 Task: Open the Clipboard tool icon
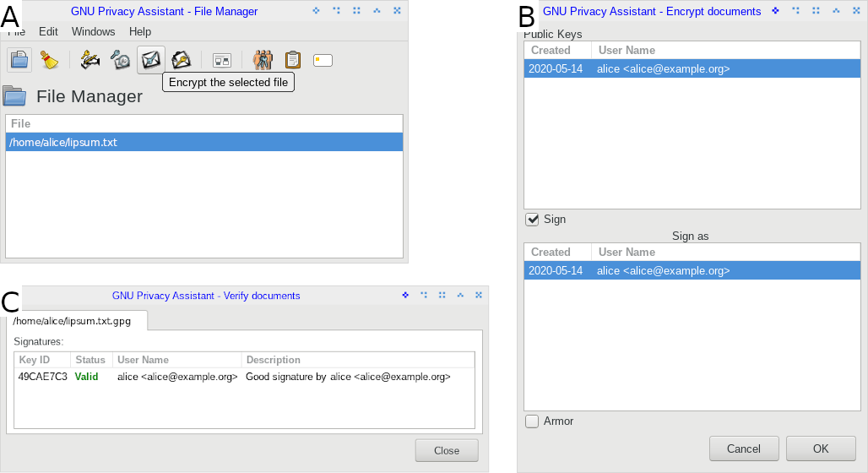click(x=292, y=60)
